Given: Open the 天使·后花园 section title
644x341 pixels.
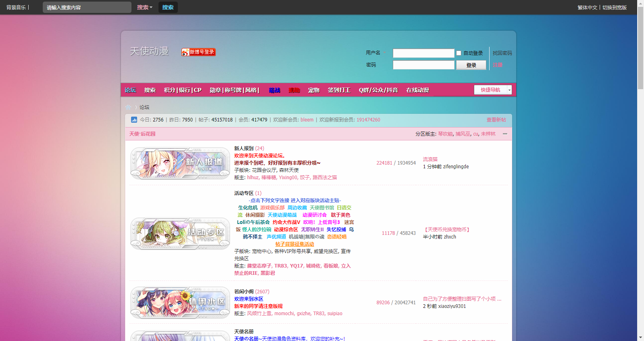Looking at the screenshot, I should (x=142, y=134).
